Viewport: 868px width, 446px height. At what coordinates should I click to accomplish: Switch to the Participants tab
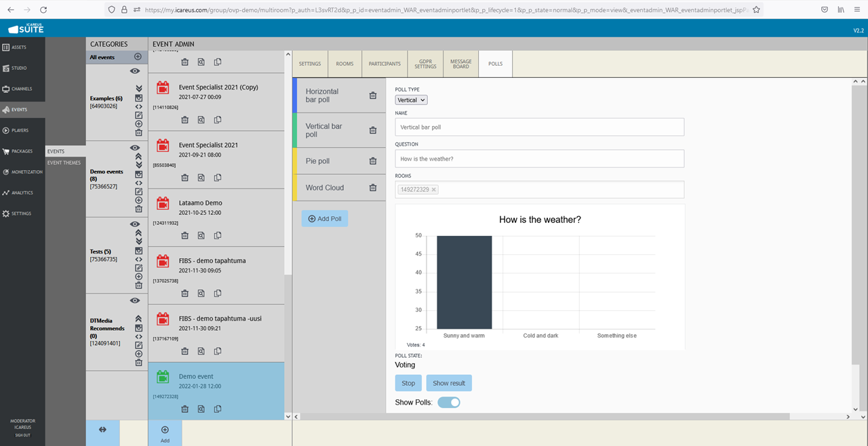coord(384,64)
